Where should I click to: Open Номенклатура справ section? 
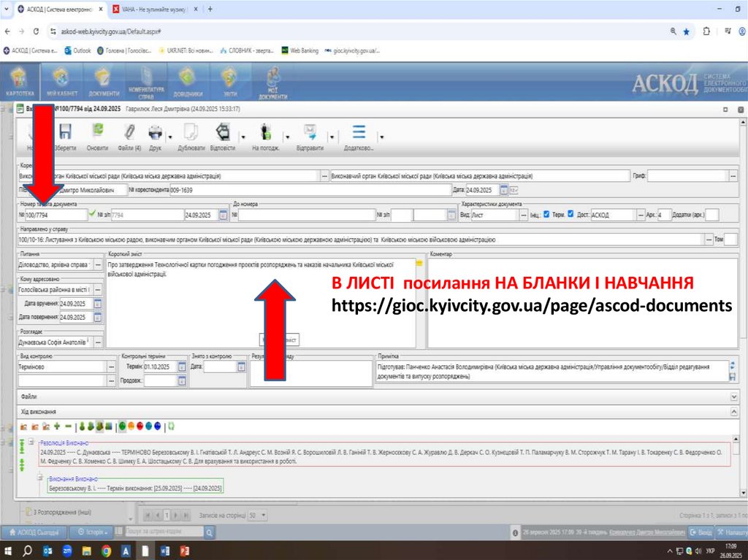[146, 82]
